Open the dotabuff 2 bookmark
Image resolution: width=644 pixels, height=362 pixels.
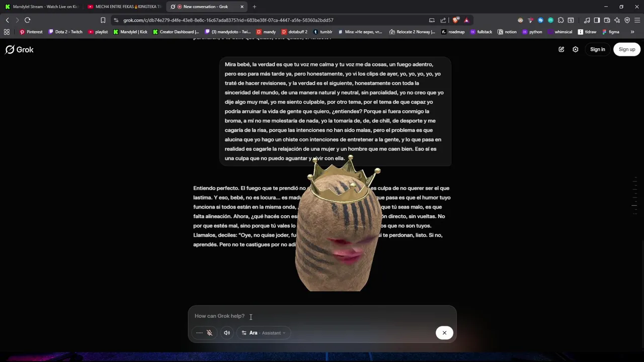(294, 32)
